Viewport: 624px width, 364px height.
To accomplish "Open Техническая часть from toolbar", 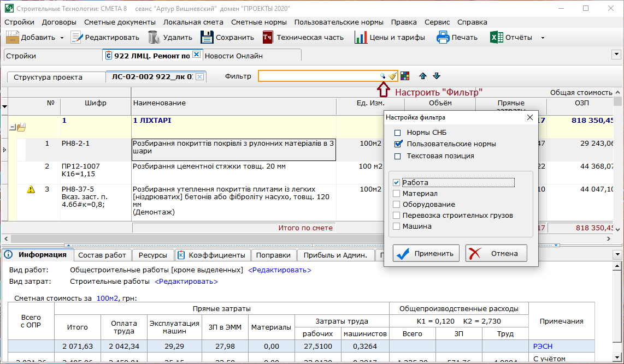I will [268, 38].
